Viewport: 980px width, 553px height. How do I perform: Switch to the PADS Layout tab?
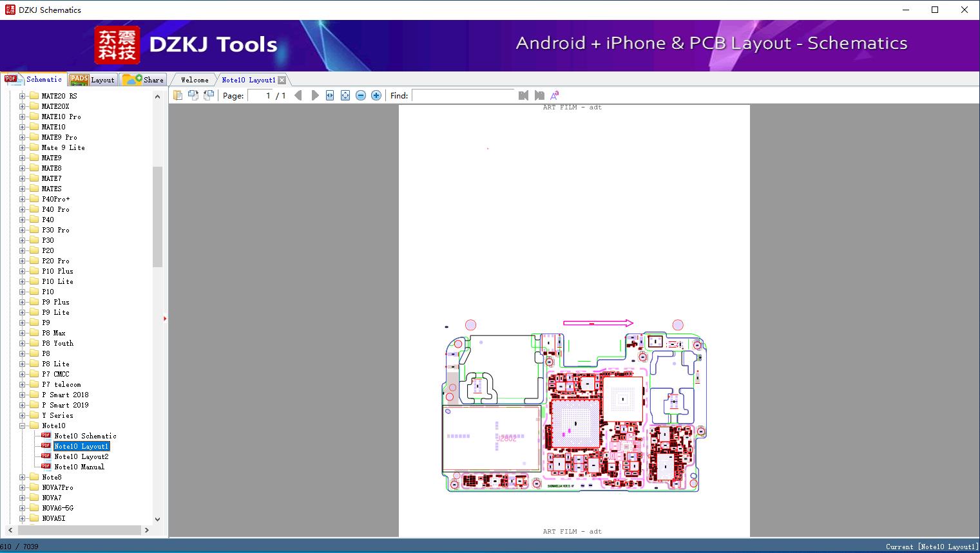(92, 80)
